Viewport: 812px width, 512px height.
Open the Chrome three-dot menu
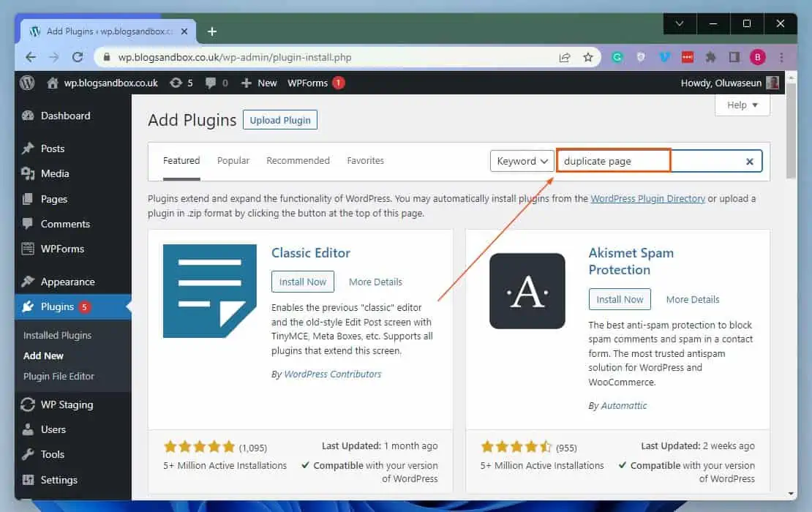tap(781, 57)
